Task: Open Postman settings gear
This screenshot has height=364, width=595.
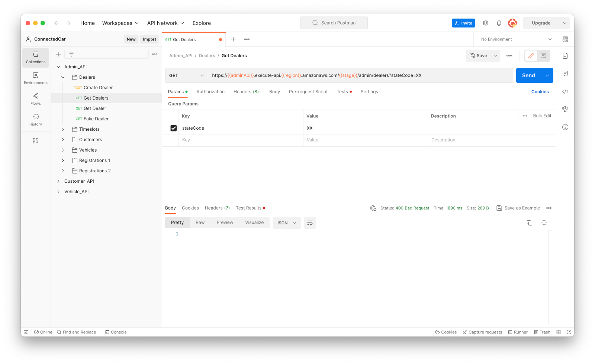Action: (486, 23)
